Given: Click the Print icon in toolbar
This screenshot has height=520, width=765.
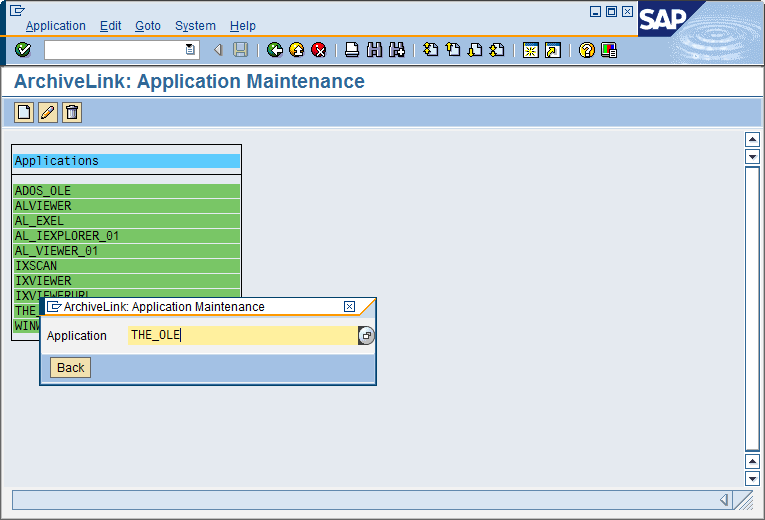Looking at the screenshot, I should pyautogui.click(x=352, y=50).
